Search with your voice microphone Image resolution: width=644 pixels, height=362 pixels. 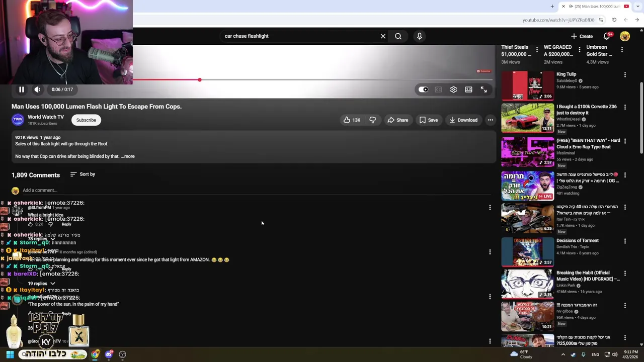click(x=419, y=36)
